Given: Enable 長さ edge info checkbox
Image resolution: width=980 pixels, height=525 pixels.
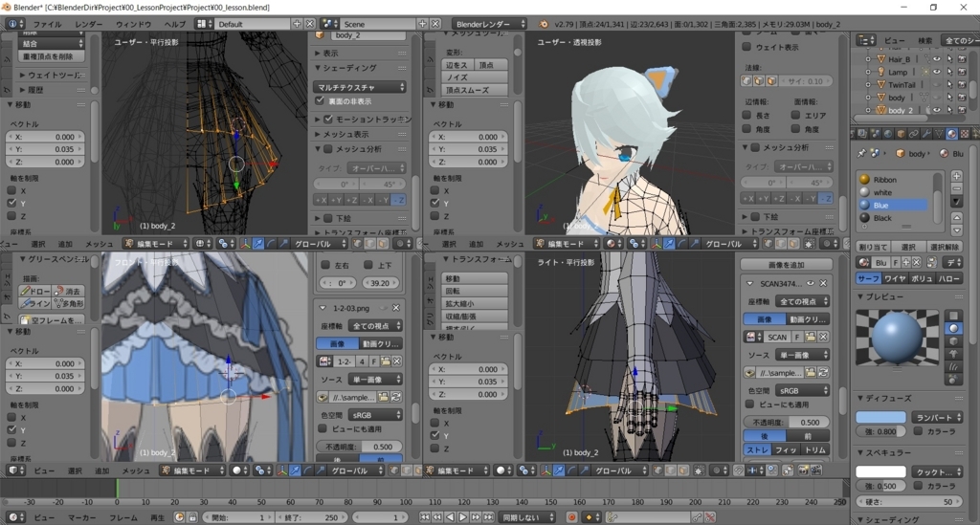Looking at the screenshot, I should pyautogui.click(x=746, y=115).
